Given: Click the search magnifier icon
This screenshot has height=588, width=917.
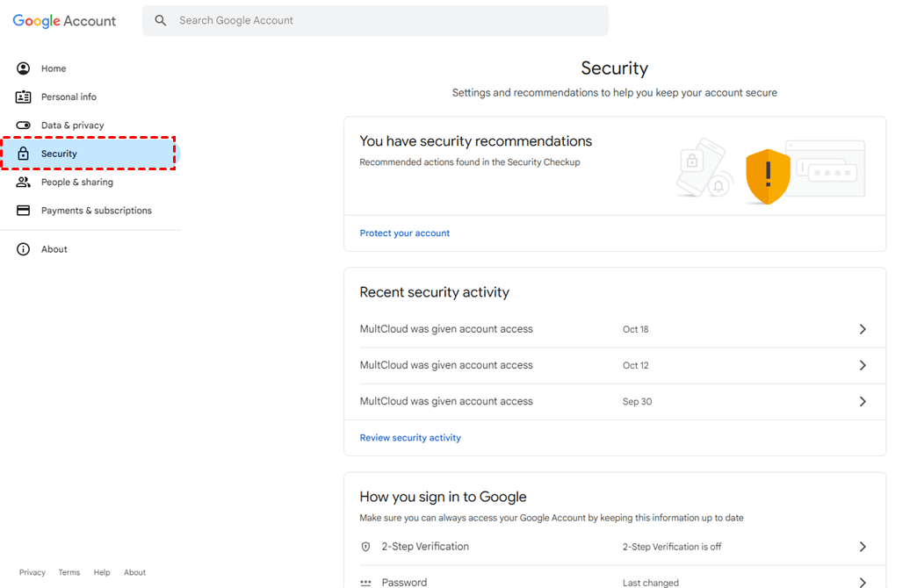Looking at the screenshot, I should (161, 20).
